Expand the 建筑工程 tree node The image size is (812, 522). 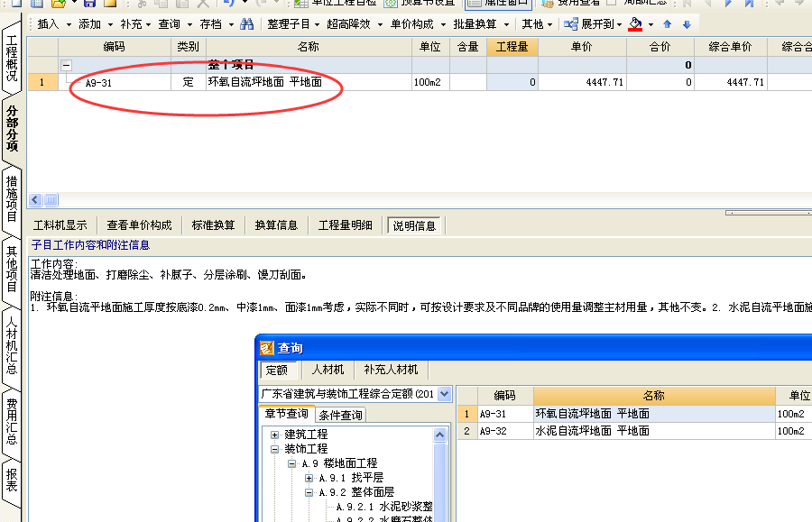(x=274, y=435)
